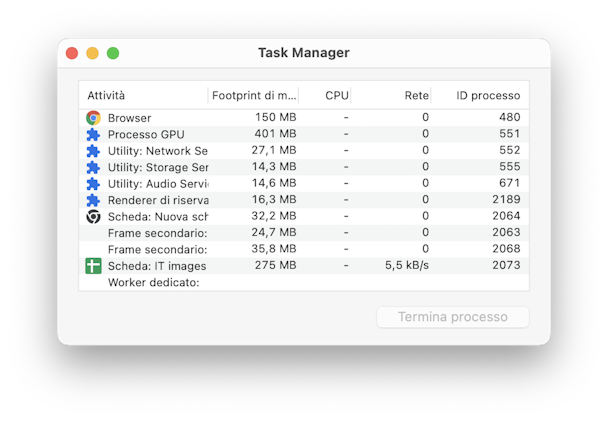Click the 5,5 kB/s network value

point(407,265)
